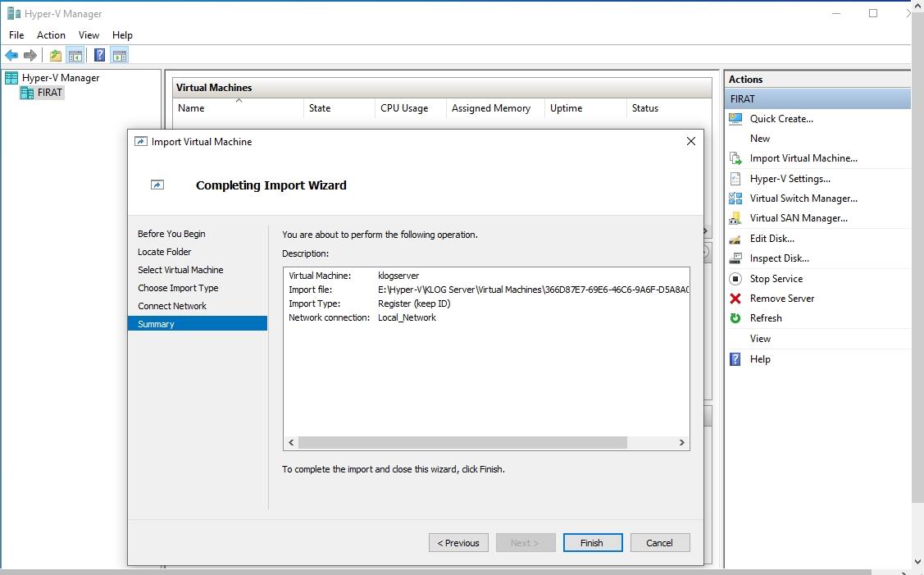The image size is (924, 575).
Task: Click the < Previous button
Action: [457, 542]
